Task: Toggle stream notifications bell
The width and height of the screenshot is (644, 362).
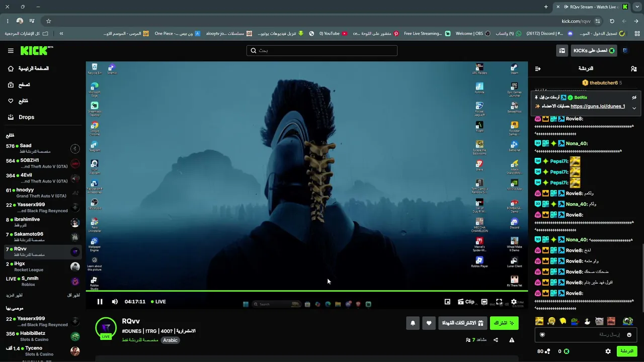Action: tap(413, 323)
